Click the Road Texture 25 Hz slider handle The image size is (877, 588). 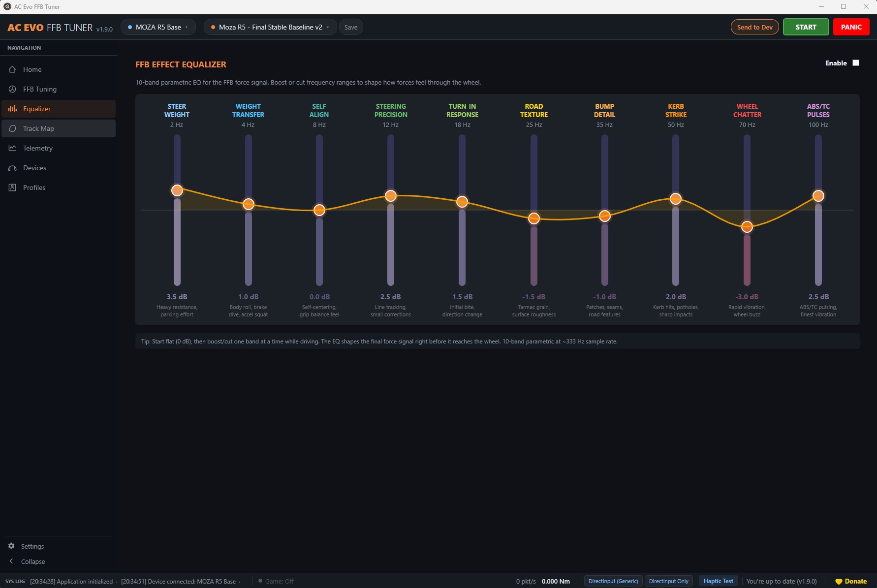[534, 218]
